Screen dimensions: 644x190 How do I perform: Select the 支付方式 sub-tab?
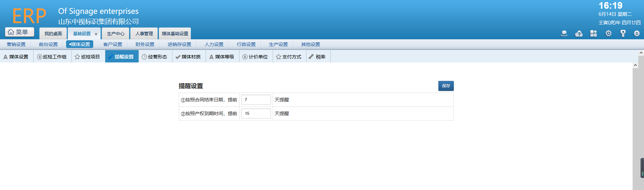coord(289,57)
